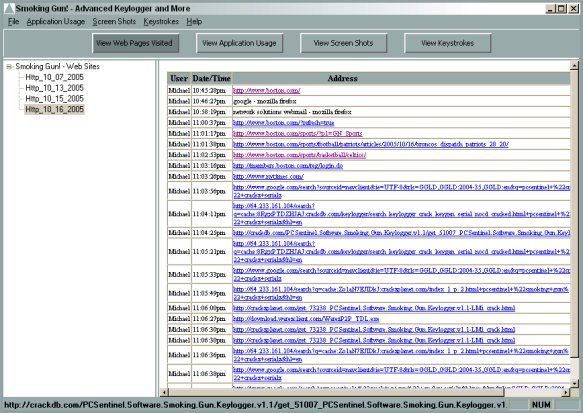Open the Application Usage menu
Image resolution: width=583 pixels, height=413 pixels.
(56, 22)
